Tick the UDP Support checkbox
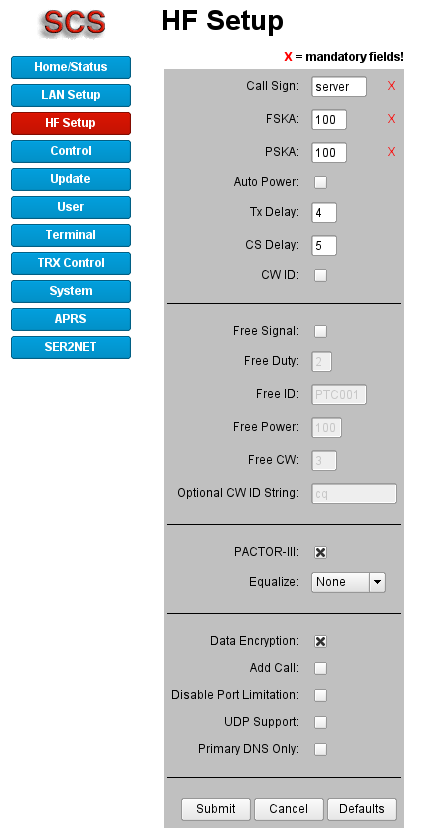 (320, 723)
